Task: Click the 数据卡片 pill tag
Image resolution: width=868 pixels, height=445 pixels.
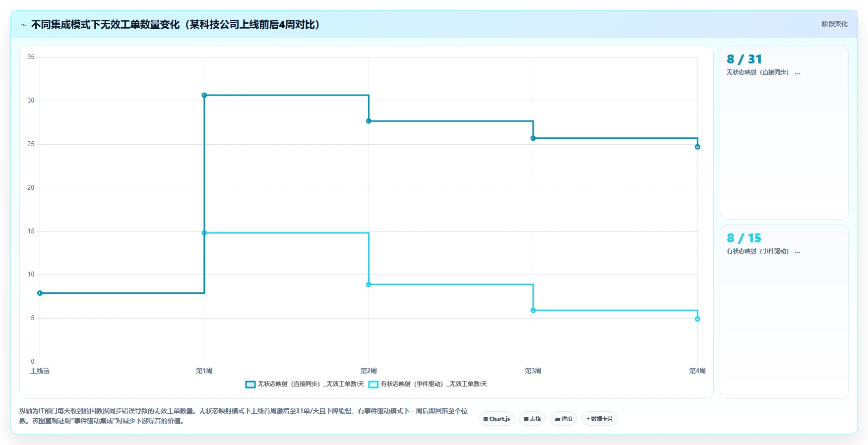Action: pos(600,419)
